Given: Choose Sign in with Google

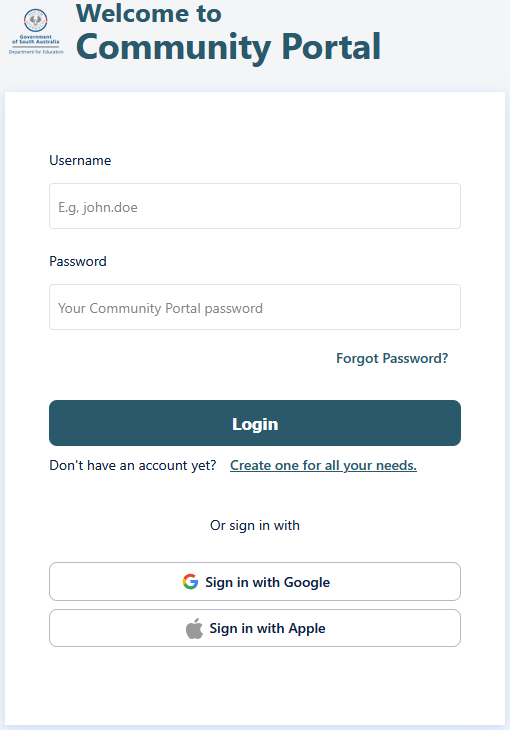Looking at the screenshot, I should 255,581.
